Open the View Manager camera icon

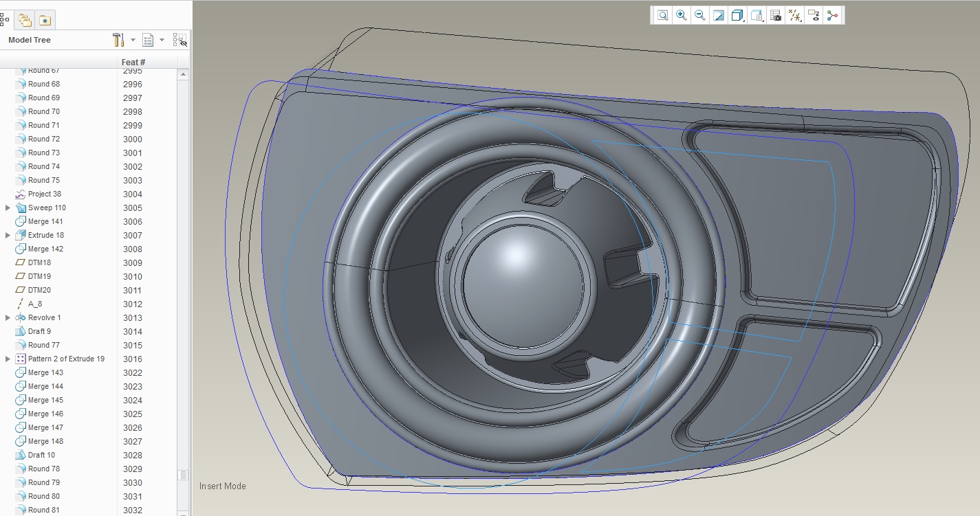776,15
